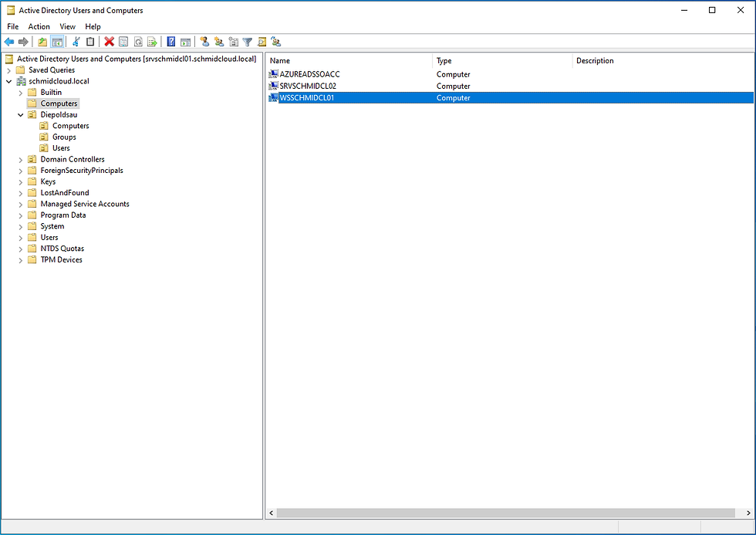The height and width of the screenshot is (535, 756).
Task: Click the horizontal scrollbar left arrow
Action: pyautogui.click(x=271, y=513)
